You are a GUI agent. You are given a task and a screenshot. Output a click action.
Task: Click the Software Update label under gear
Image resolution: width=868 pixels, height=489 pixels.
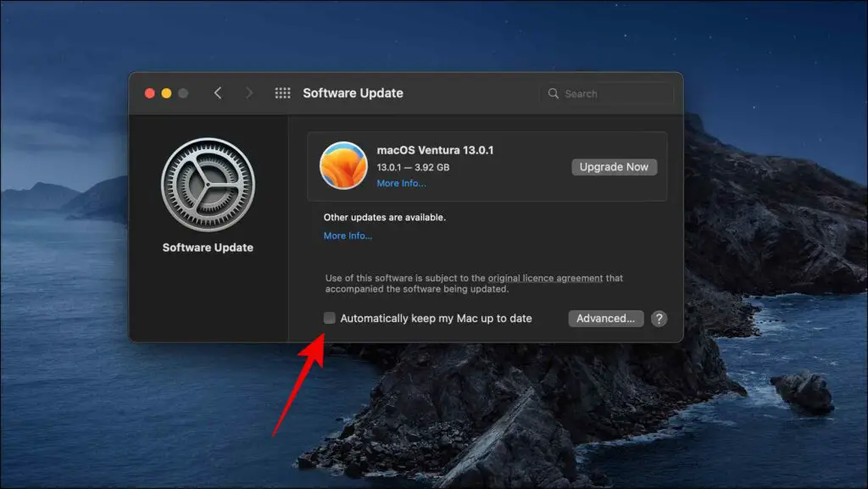(208, 247)
